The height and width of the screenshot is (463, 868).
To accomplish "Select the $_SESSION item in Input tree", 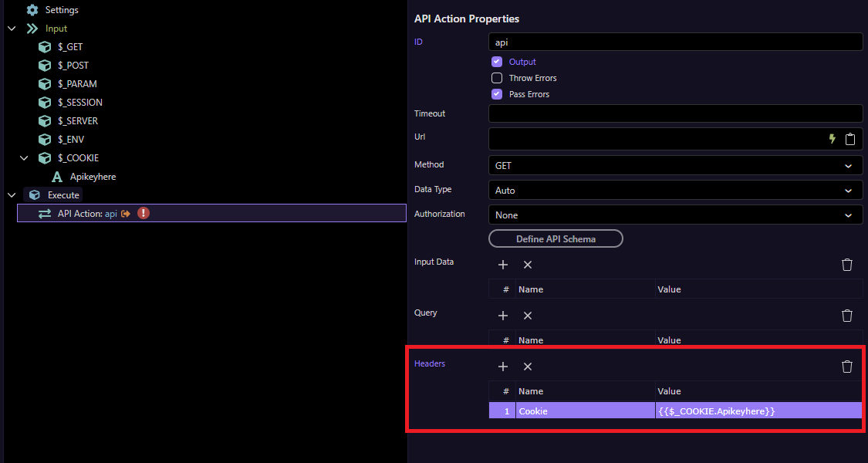I will point(79,103).
